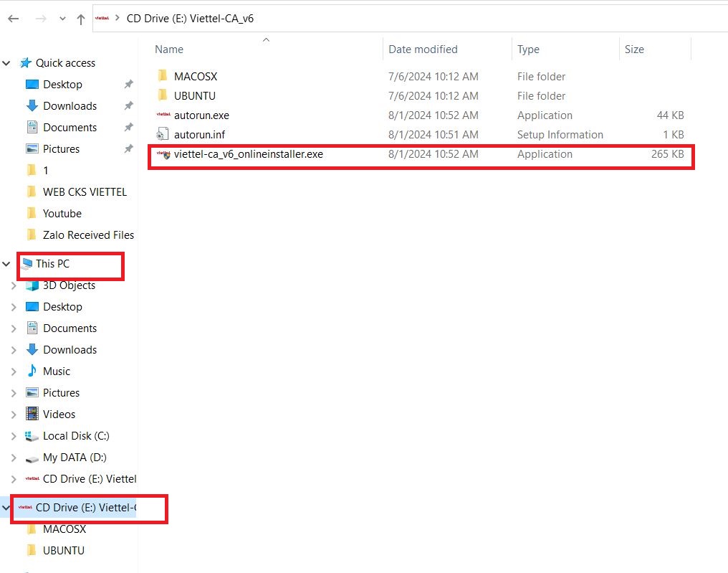This screenshot has width=728, height=573.
Task: Select the autorun.exe application icon
Action: [162, 115]
